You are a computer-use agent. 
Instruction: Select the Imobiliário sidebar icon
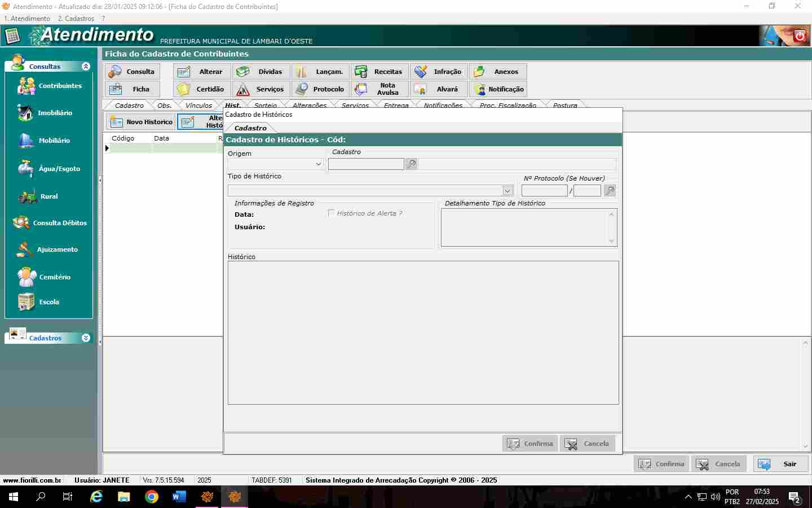(25, 113)
